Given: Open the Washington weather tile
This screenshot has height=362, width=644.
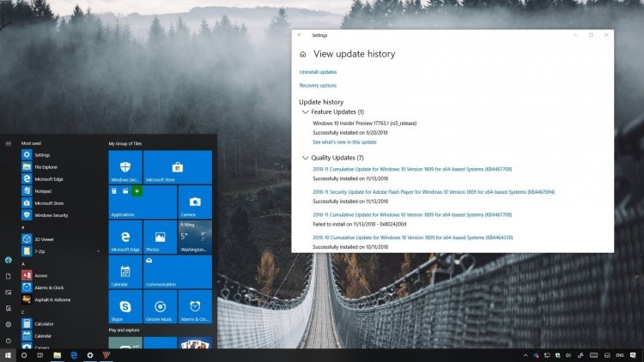Looking at the screenshot, I should (x=195, y=237).
